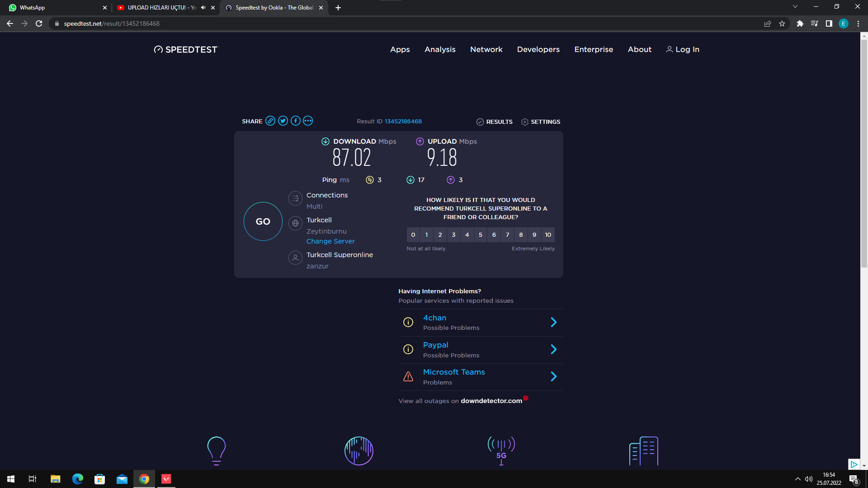
Task: Select rating 3 on recommendation scale
Action: (453, 235)
